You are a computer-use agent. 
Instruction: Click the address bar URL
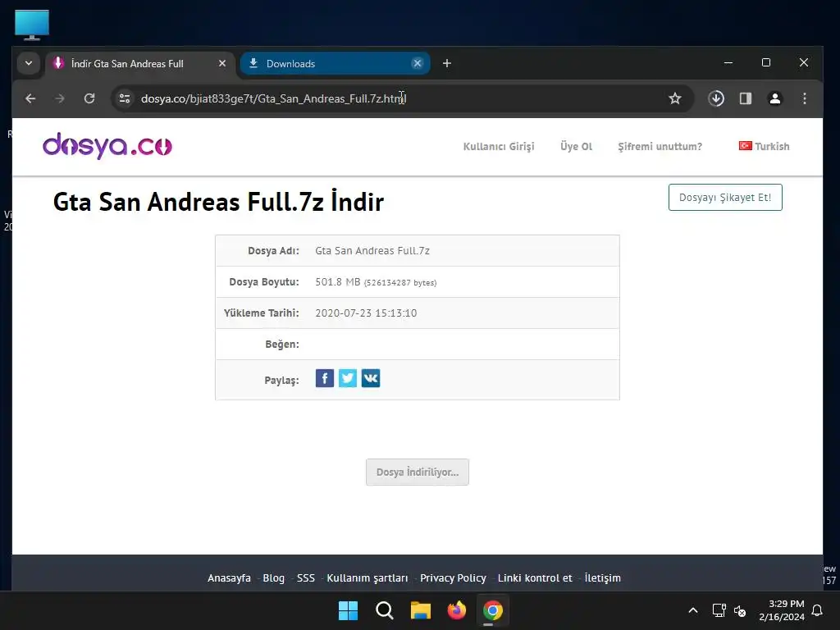(274, 98)
